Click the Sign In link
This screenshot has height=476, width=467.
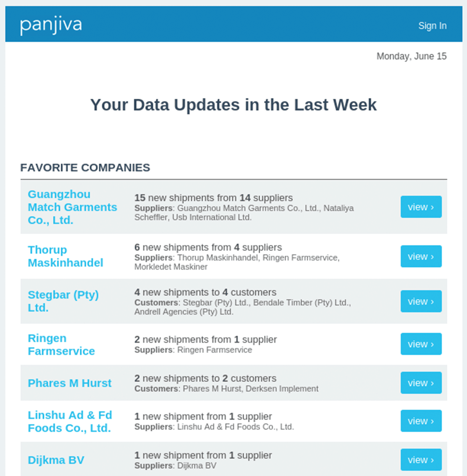432,26
